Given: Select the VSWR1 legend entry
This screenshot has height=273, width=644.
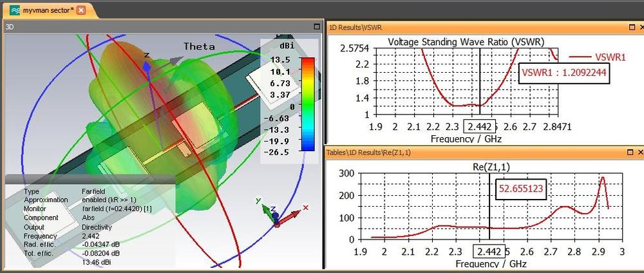Looking at the screenshot, I should (x=598, y=57).
